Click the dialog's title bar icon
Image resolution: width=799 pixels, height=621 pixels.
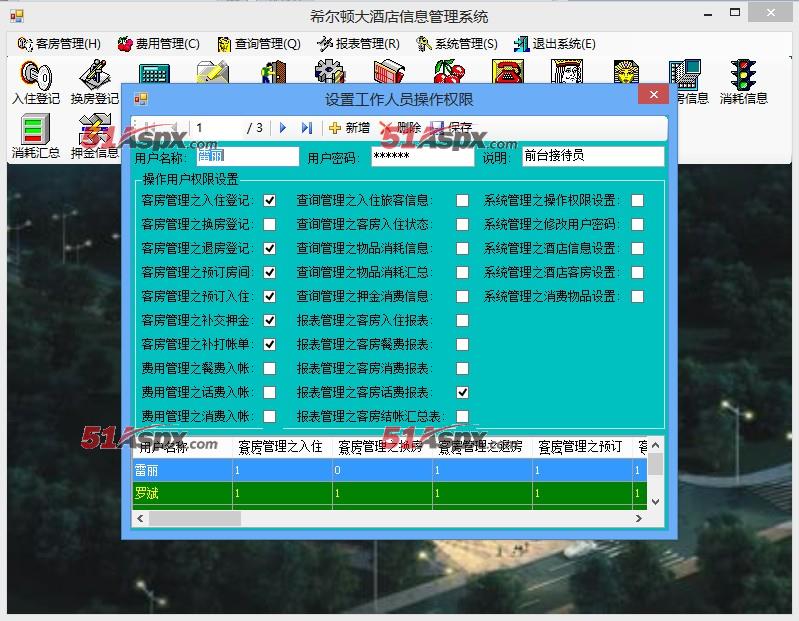tap(141, 99)
